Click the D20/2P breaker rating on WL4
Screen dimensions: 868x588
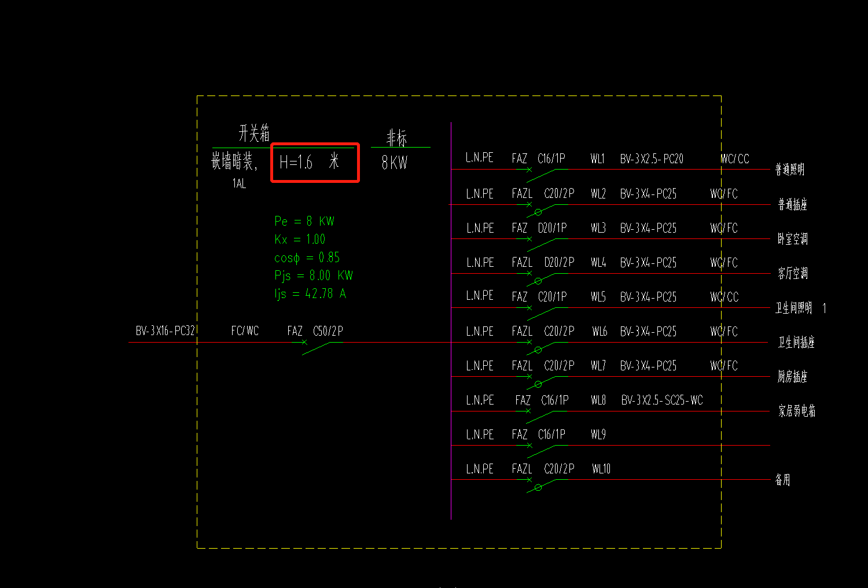pos(559,263)
